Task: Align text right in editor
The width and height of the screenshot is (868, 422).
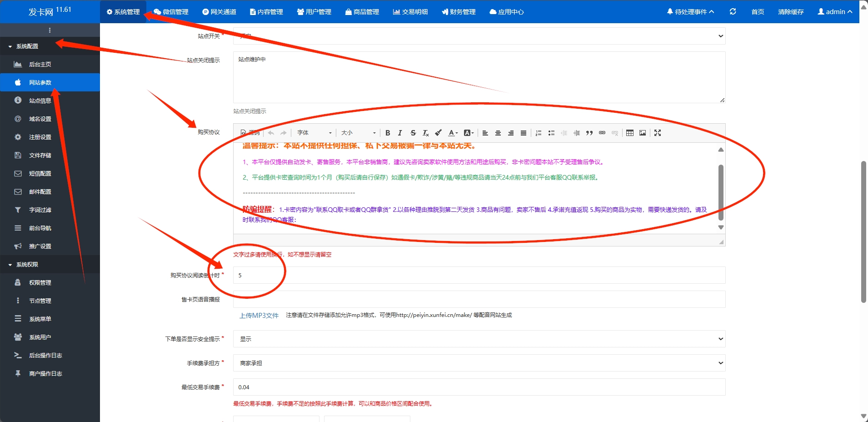Action: 510,133
